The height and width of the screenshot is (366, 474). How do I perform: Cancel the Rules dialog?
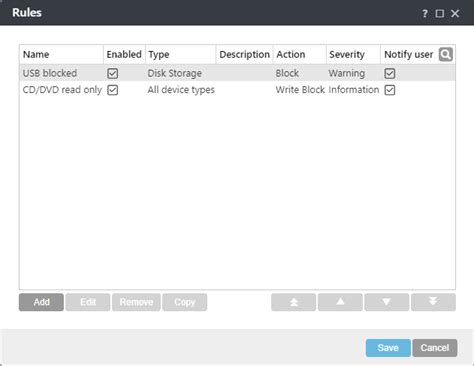[435, 348]
